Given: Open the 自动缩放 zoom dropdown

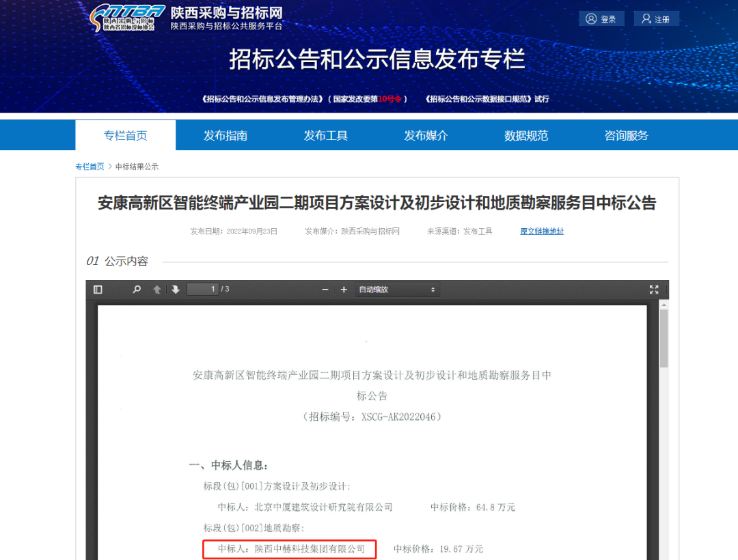Looking at the screenshot, I should [397, 290].
